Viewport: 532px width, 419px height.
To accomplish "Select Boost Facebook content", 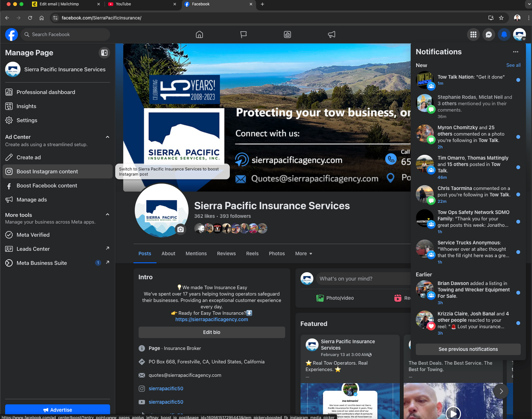I will click(57, 186).
